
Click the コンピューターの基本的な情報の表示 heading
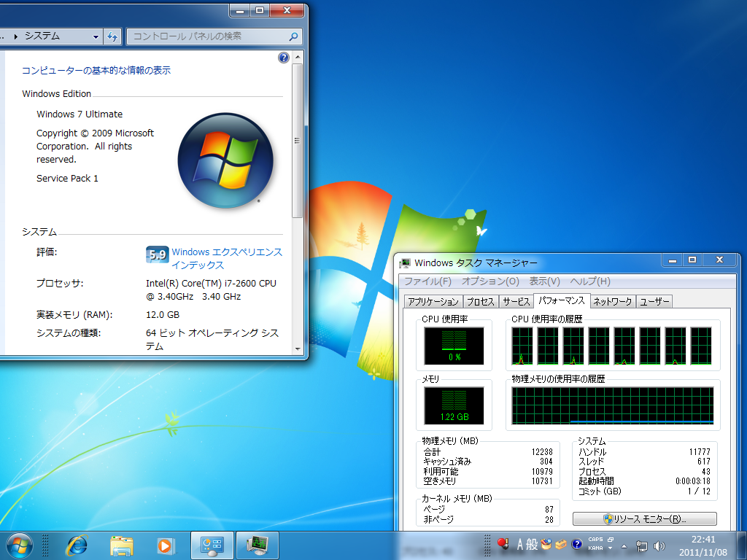(96, 71)
